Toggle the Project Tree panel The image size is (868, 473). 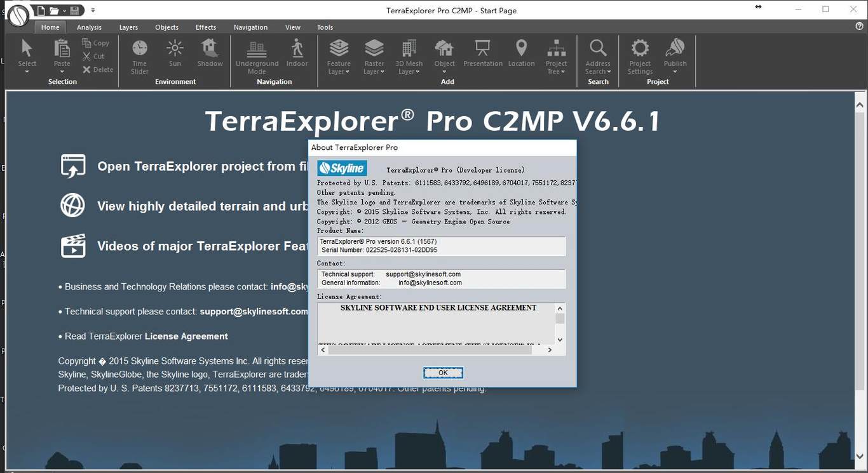[x=556, y=52]
